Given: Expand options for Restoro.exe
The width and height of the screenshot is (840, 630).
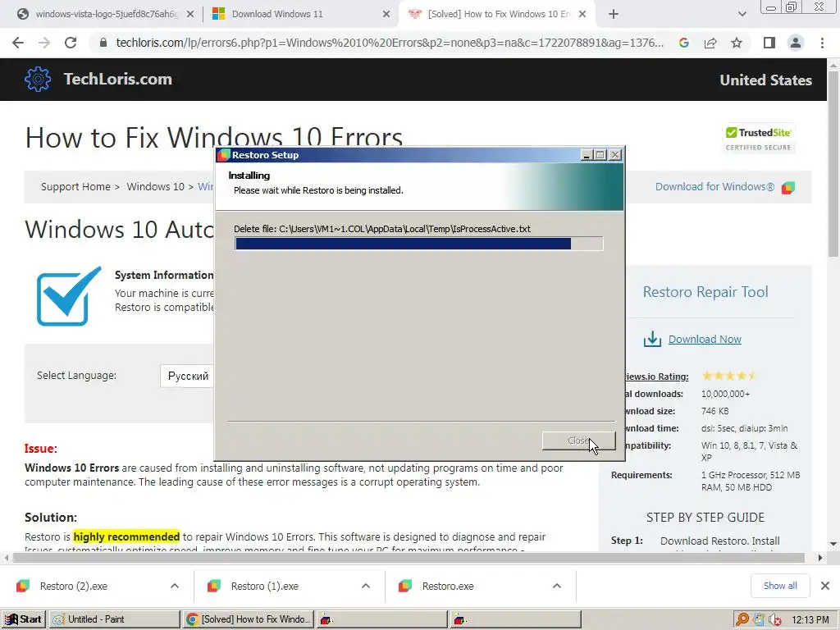Looking at the screenshot, I should 557,586.
